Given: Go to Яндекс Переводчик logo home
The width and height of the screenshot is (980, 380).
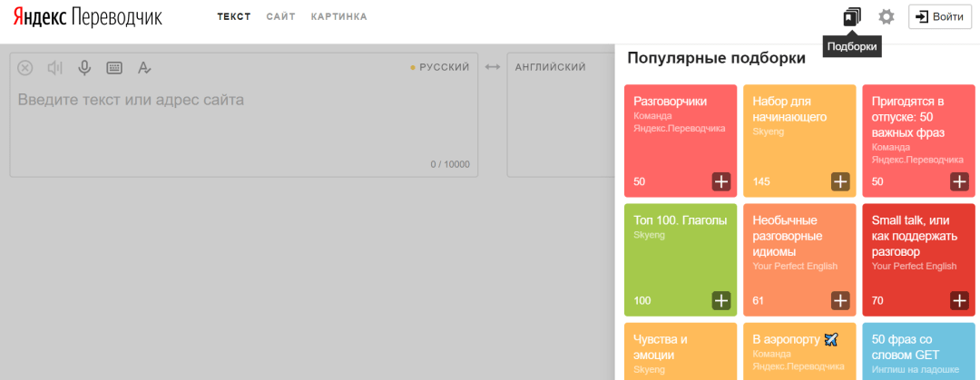Looking at the screenshot, I should (87, 17).
